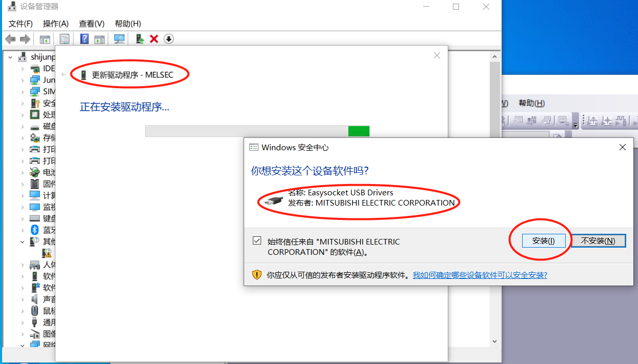Click the 不安装(N) don't install button

point(599,240)
